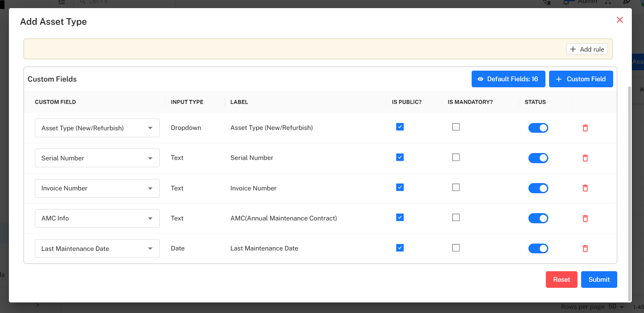644x313 pixels.
Task: Open the Asset Type (New/Refurbish) field dropdown
Action: pyautogui.click(x=97, y=128)
